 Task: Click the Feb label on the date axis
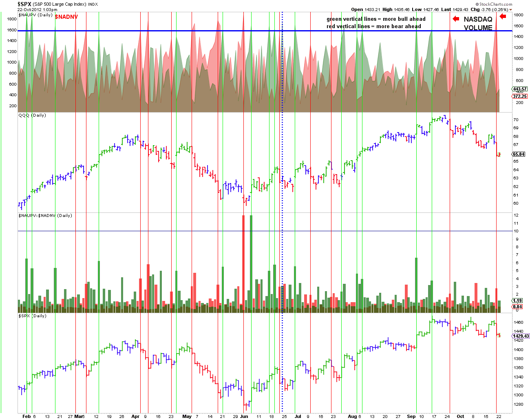coord(26,416)
